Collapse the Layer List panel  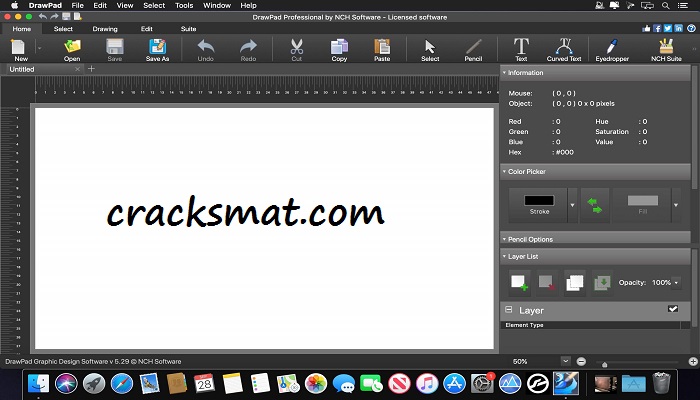pyautogui.click(x=504, y=256)
